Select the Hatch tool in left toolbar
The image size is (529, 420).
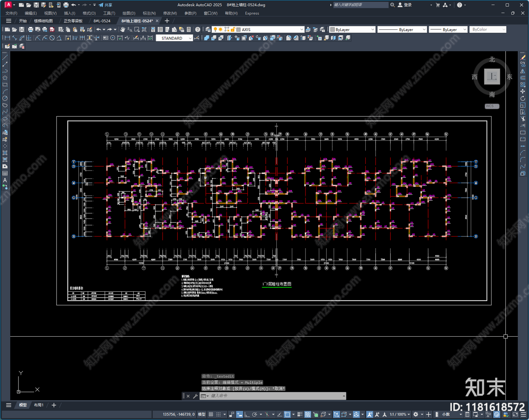(5, 153)
